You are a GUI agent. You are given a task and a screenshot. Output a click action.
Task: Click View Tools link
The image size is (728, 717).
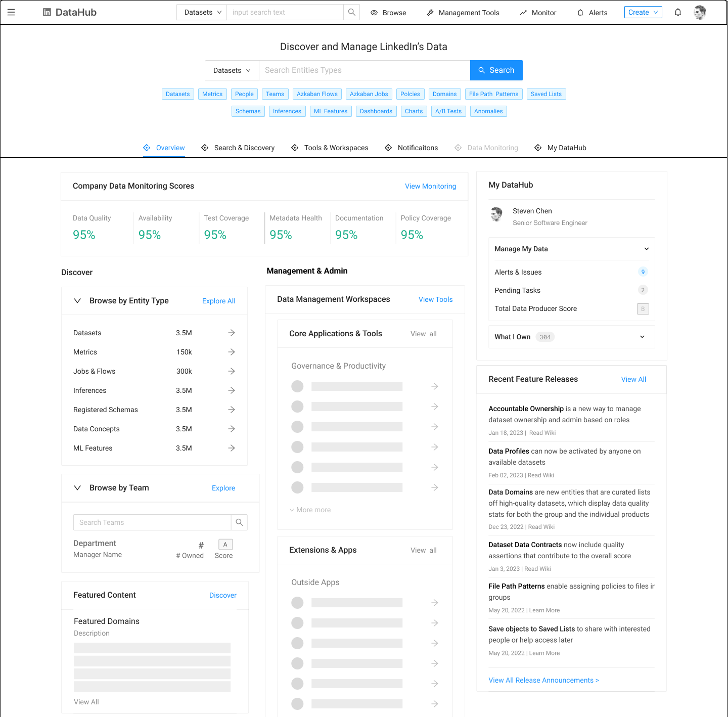click(436, 299)
